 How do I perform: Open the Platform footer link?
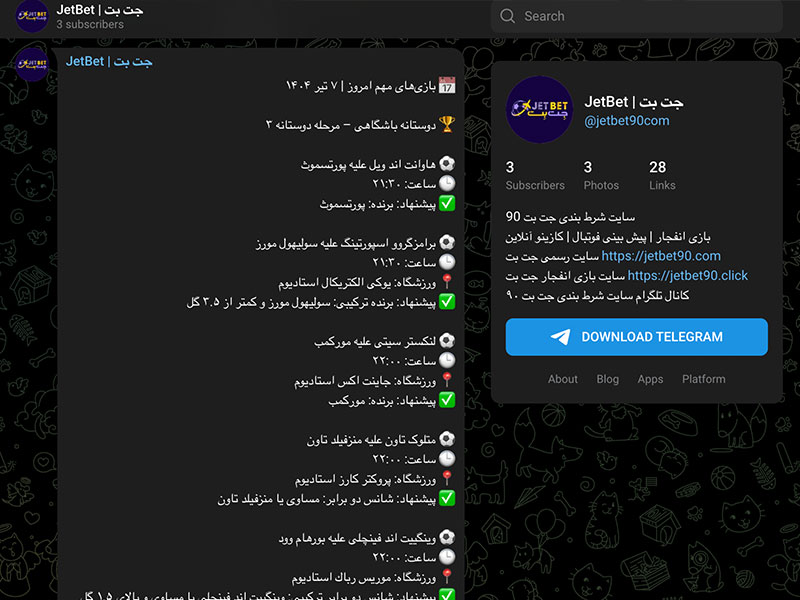(704, 379)
